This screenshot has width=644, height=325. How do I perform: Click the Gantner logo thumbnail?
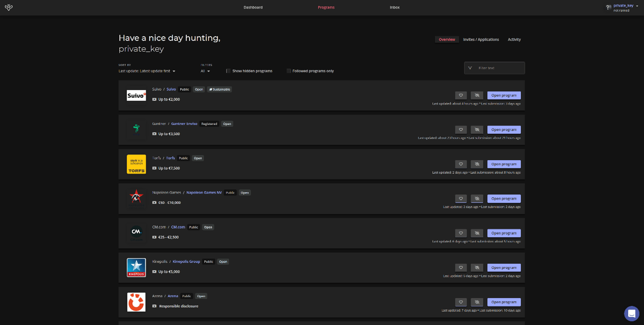click(x=136, y=130)
